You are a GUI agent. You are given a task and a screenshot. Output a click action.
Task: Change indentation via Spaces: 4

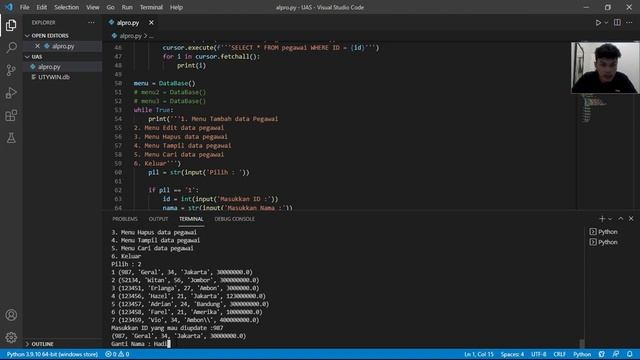pyautogui.click(x=512, y=354)
